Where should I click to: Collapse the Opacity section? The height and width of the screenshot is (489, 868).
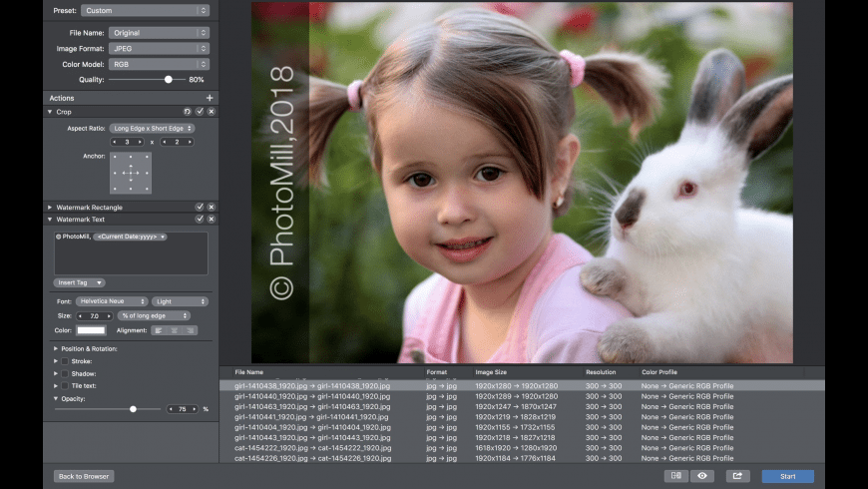[55, 399]
